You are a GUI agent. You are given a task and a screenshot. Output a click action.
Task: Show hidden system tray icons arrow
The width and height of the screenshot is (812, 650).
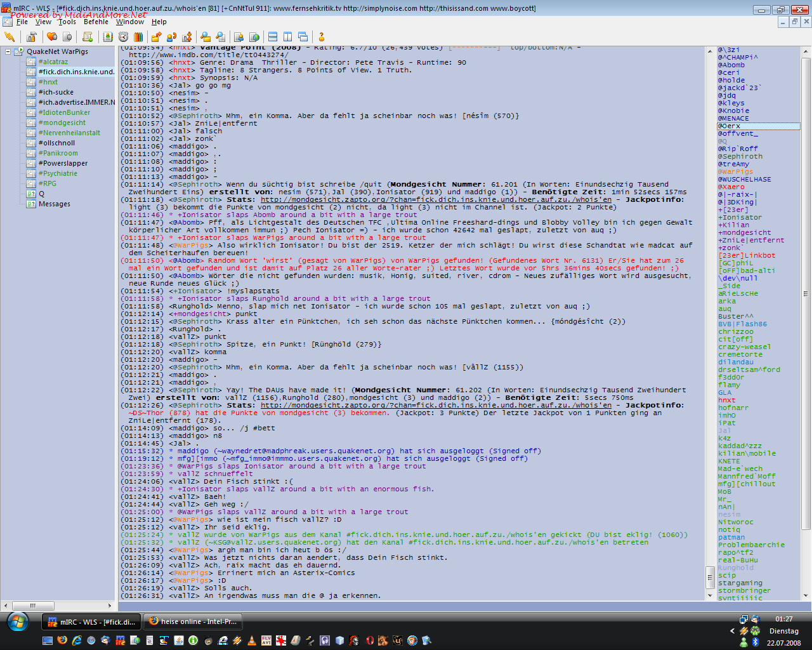tap(732, 631)
